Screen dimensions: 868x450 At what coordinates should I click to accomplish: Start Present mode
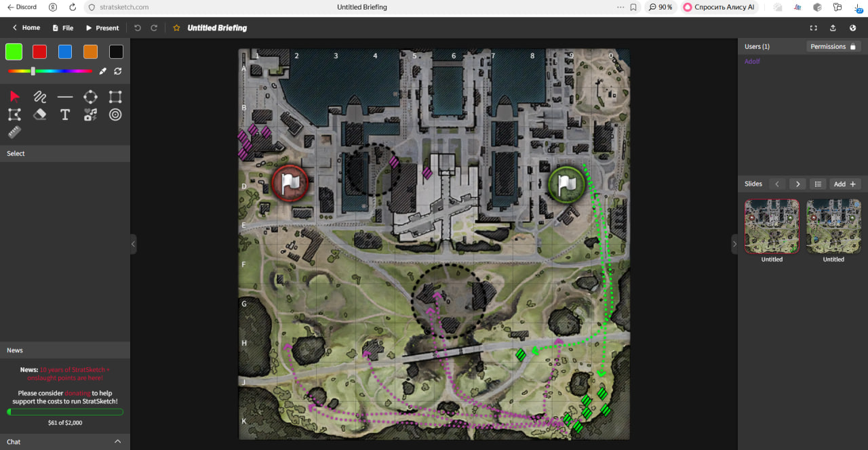(x=102, y=28)
